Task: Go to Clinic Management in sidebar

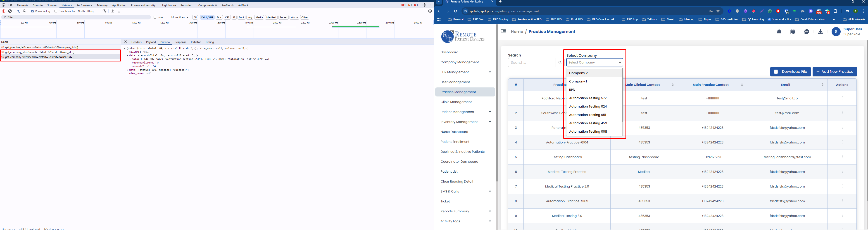Action: click(x=456, y=102)
